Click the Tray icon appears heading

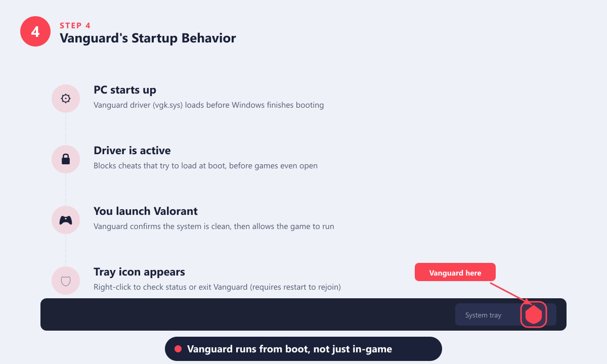[140, 272]
